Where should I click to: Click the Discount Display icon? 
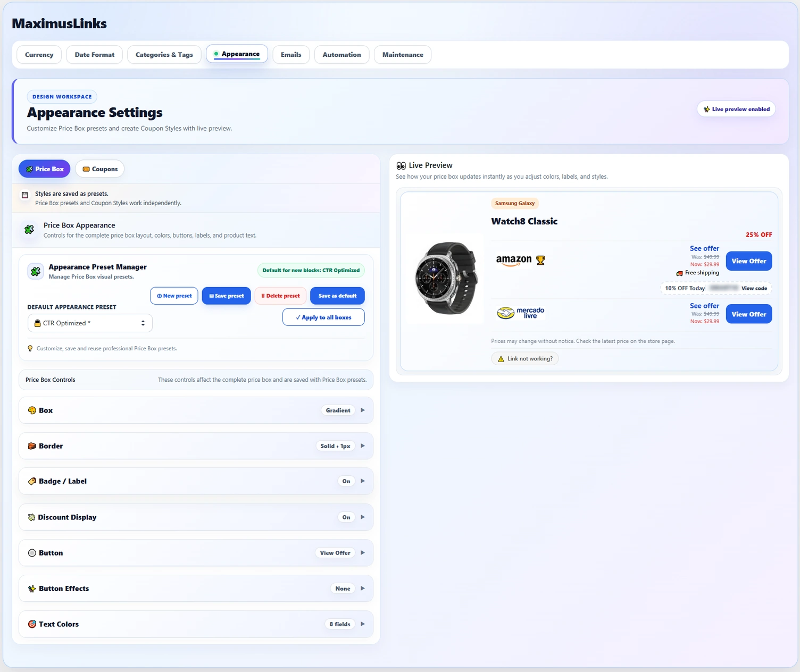tap(31, 517)
